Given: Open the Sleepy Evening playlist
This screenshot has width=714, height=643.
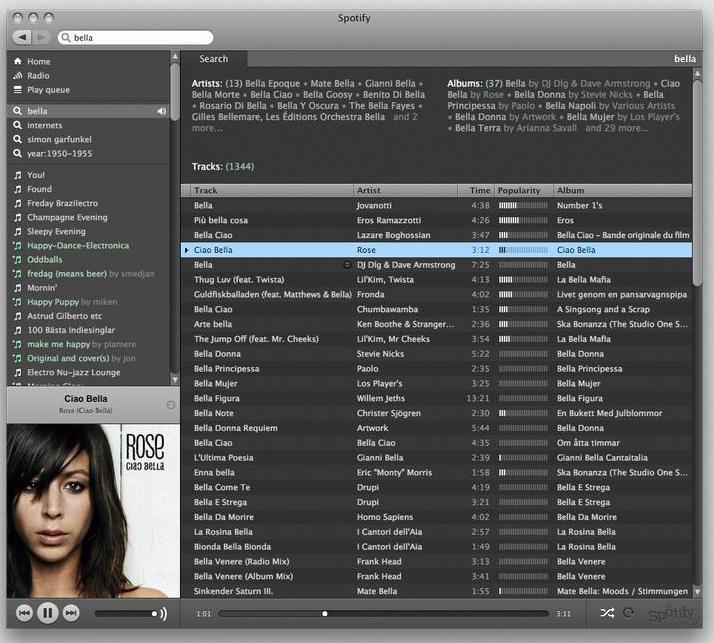Looking at the screenshot, I should pos(56,231).
